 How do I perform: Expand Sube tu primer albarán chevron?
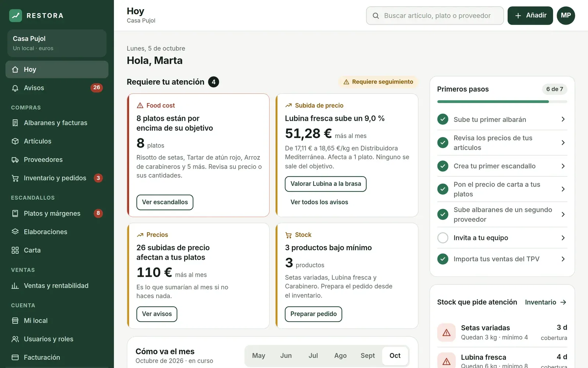[x=563, y=119]
